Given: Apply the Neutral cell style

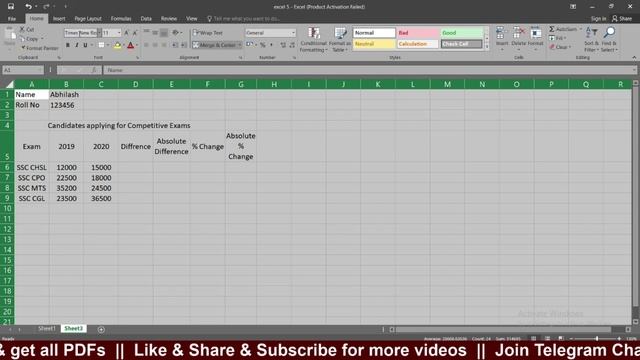Looking at the screenshot, I should point(374,44).
